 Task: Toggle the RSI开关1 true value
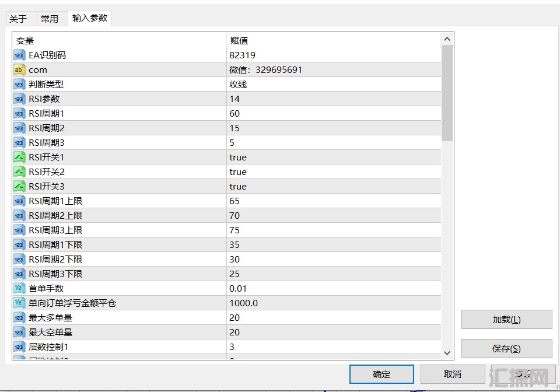tap(238, 157)
